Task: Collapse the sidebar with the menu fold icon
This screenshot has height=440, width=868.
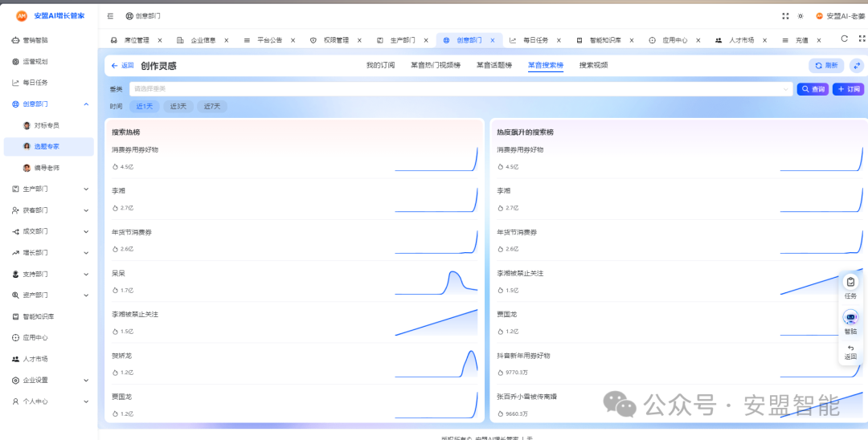Action: pyautogui.click(x=111, y=16)
